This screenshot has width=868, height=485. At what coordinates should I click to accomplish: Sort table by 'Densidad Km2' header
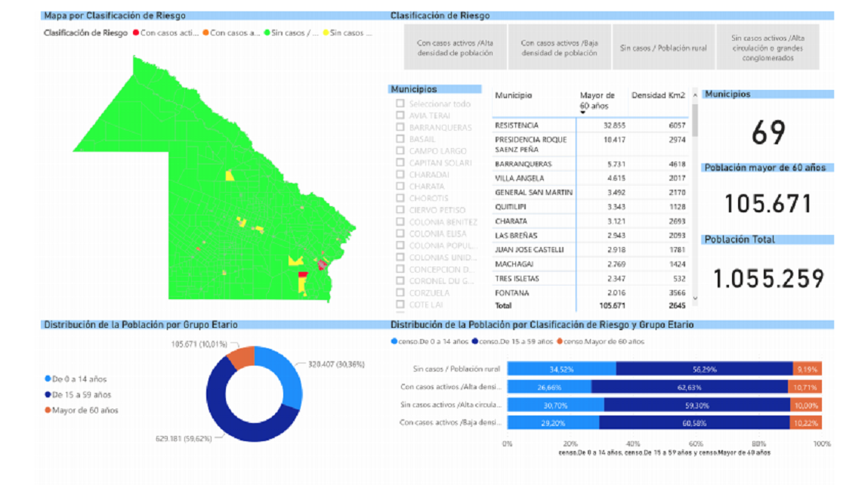pyautogui.click(x=658, y=96)
